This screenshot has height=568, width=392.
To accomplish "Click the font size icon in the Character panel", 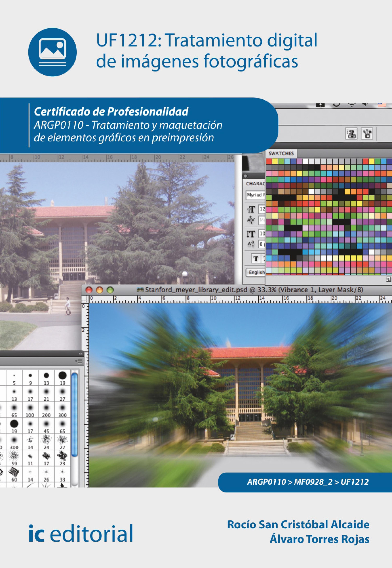I will [251, 209].
